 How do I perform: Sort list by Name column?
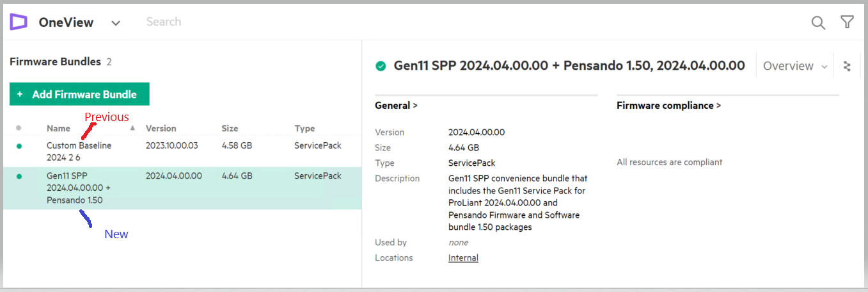tap(58, 129)
